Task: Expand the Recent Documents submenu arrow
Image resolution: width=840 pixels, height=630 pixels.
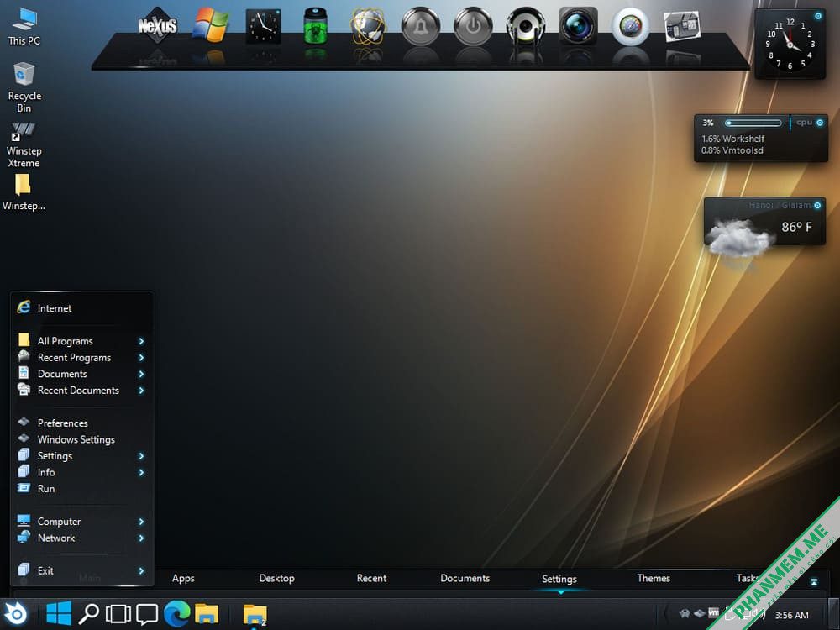Action: pos(141,391)
